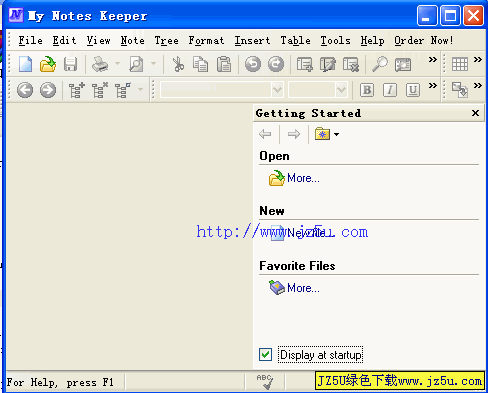Open the File menu
The height and width of the screenshot is (393, 488).
pyautogui.click(x=30, y=40)
